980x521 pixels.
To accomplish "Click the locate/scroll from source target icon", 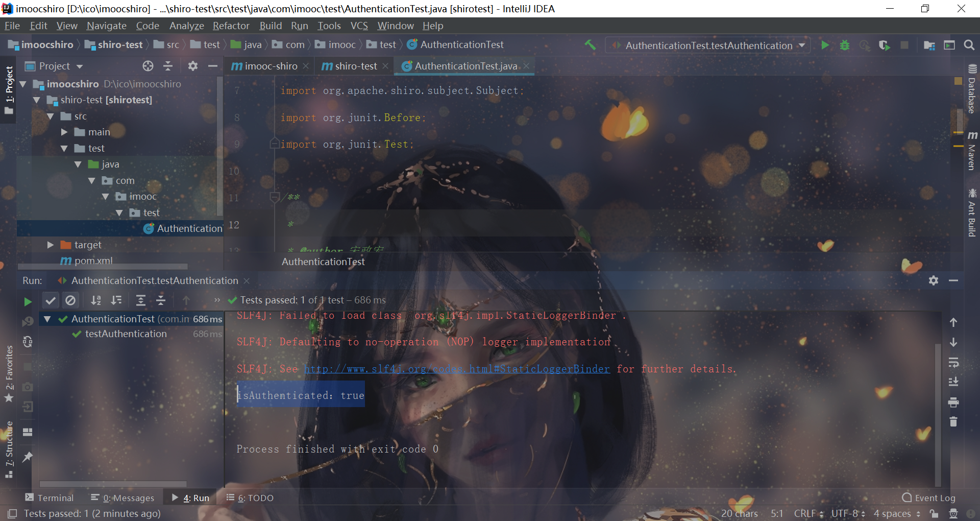I will pos(148,66).
